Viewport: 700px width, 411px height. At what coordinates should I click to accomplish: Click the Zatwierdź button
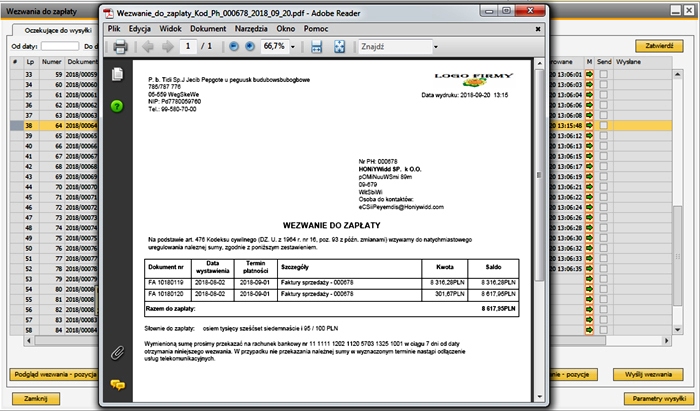[x=659, y=46]
